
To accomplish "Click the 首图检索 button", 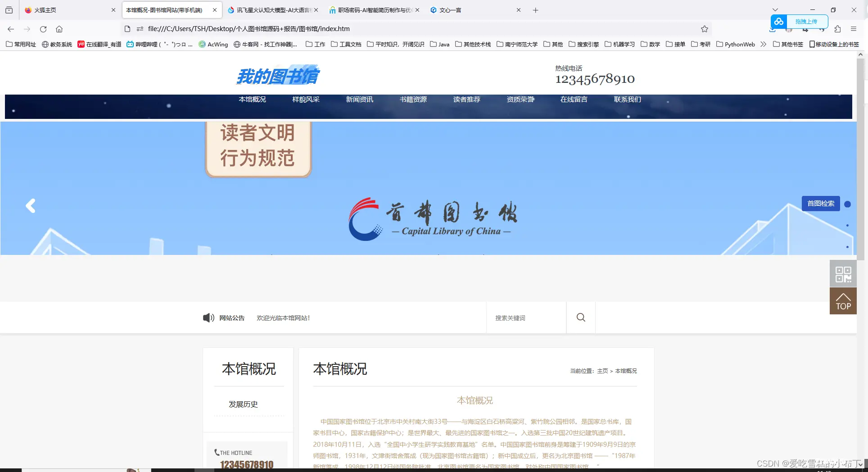I will (x=821, y=204).
